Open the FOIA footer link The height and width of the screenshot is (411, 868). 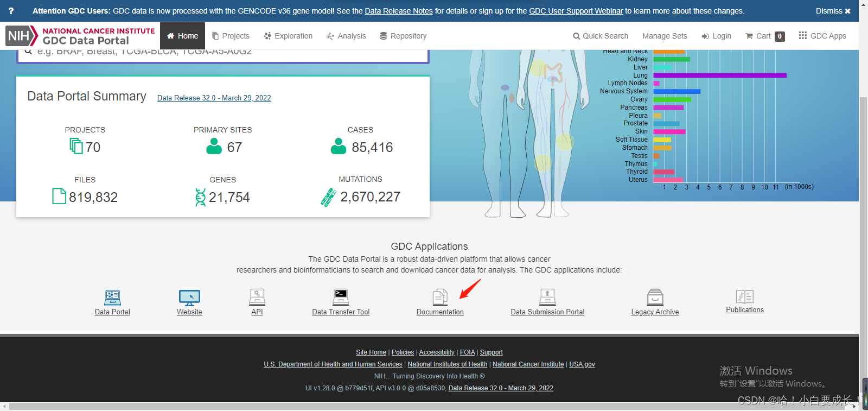467,352
